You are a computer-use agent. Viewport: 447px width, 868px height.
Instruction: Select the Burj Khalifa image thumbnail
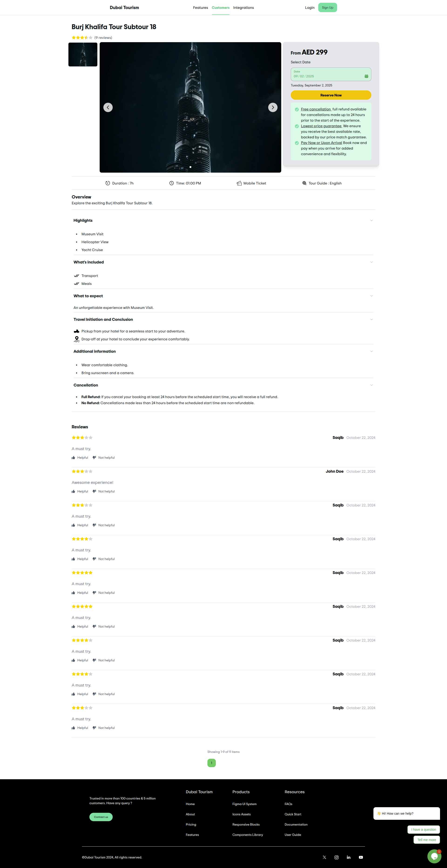click(83, 55)
